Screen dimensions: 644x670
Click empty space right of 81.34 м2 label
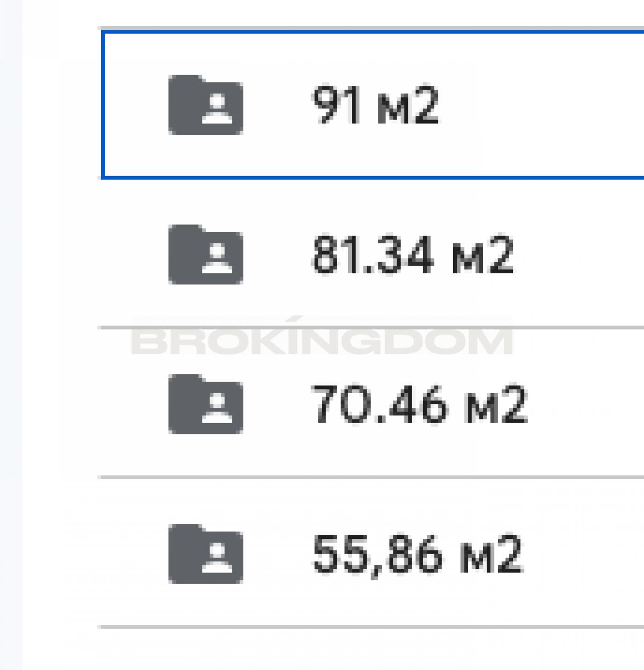pos(580,255)
